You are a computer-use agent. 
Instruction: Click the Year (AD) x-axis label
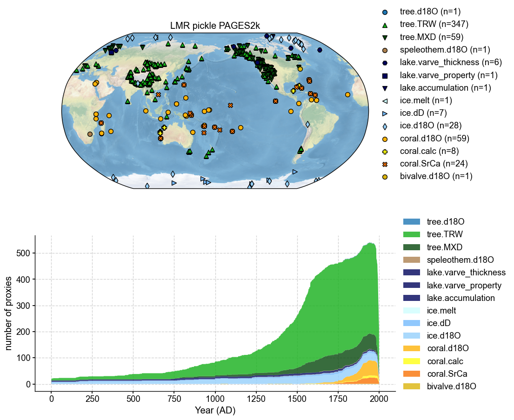point(215,411)
